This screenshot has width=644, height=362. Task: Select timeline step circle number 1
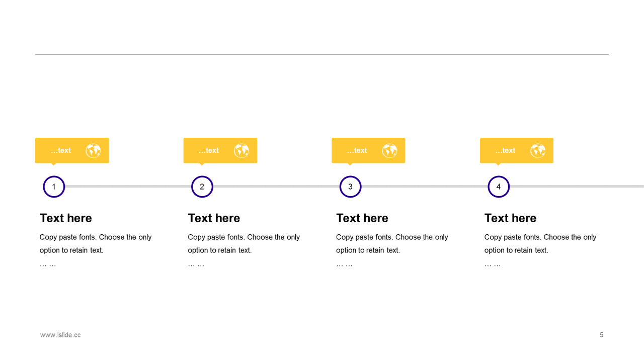pyautogui.click(x=54, y=187)
